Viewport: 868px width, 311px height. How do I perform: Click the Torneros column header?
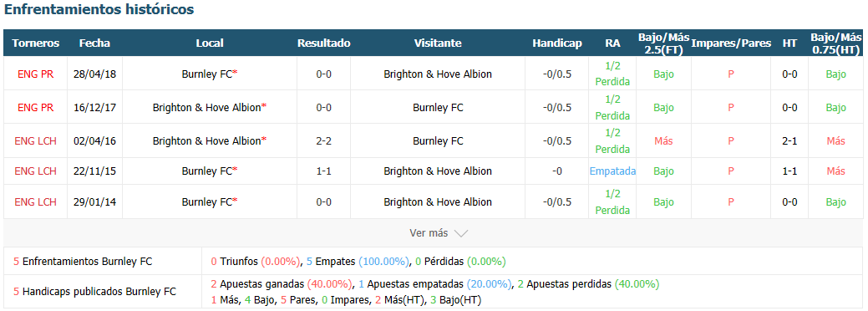tap(36, 43)
